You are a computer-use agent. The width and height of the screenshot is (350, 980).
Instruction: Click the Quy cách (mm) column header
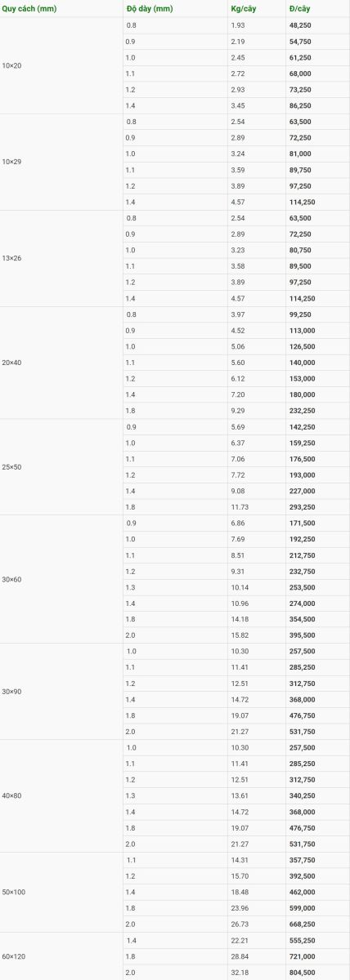[29, 9]
